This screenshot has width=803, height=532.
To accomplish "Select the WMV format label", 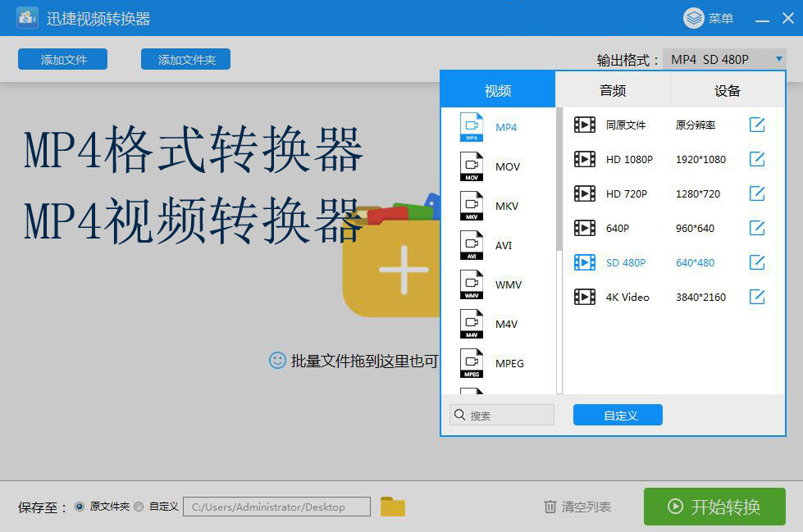I will [x=508, y=284].
